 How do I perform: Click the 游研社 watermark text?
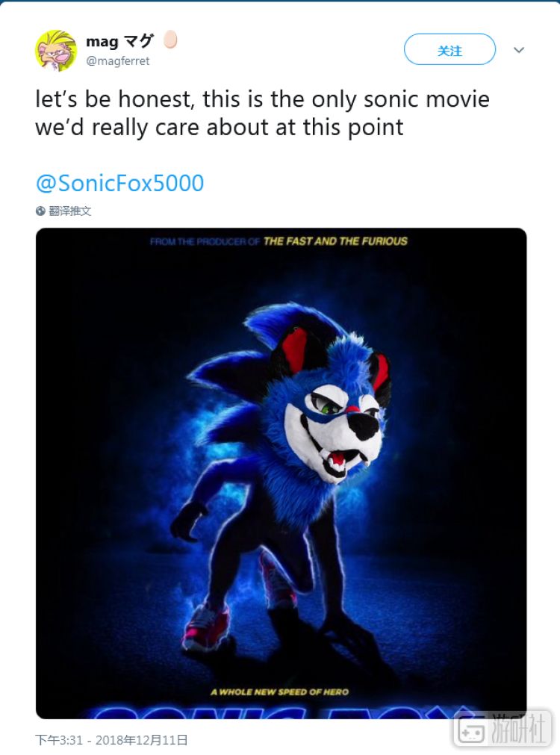[517, 731]
